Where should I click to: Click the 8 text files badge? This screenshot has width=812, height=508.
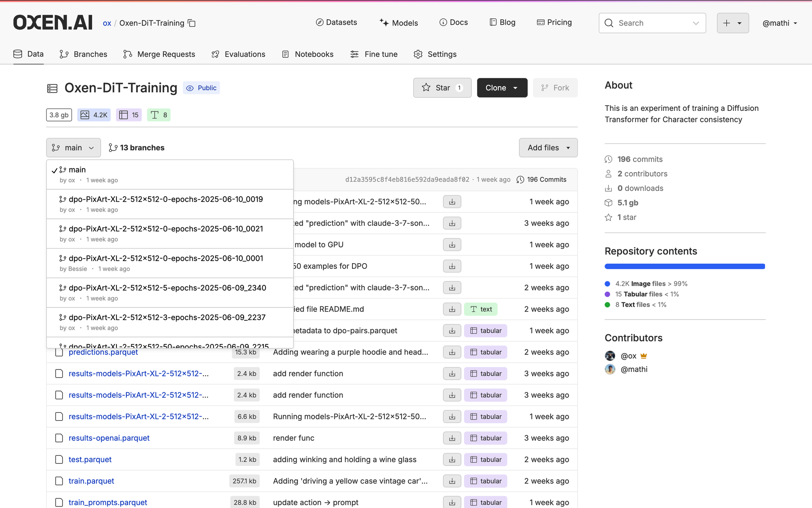[159, 115]
